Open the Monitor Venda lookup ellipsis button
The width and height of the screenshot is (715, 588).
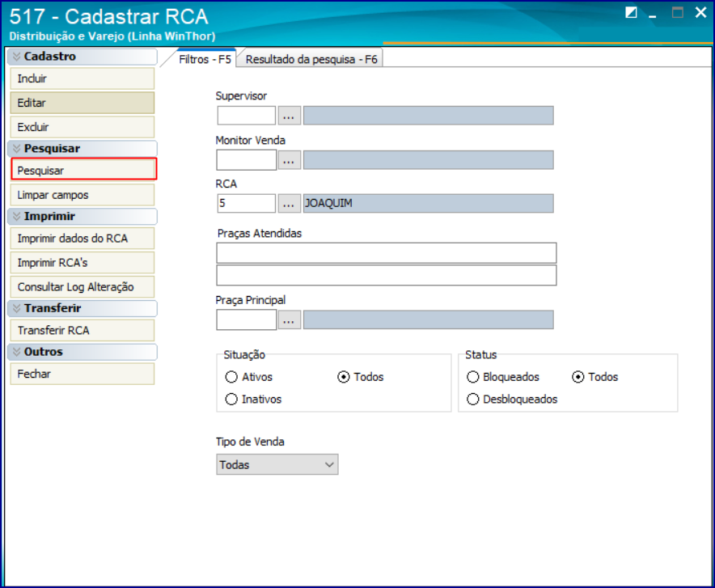coord(289,160)
